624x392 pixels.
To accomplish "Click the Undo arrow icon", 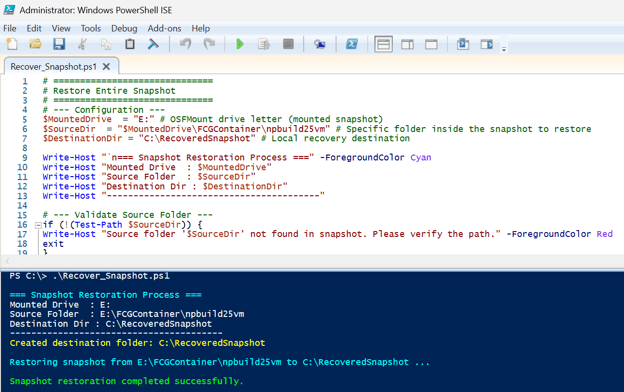I will tap(185, 44).
